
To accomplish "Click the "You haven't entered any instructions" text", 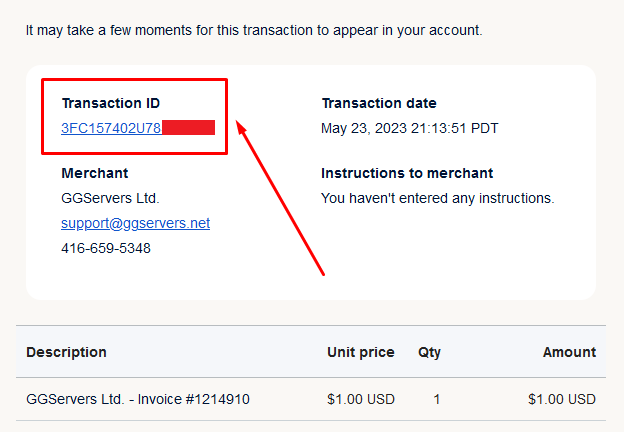I will click(437, 198).
